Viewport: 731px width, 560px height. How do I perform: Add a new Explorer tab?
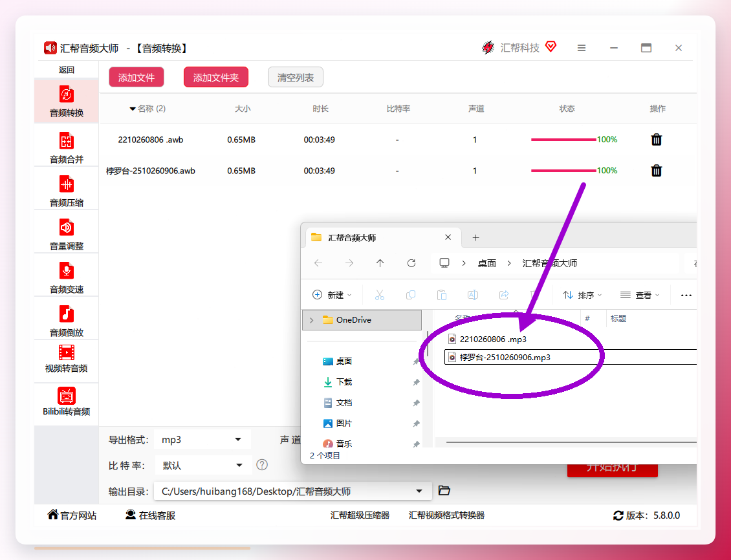point(475,237)
